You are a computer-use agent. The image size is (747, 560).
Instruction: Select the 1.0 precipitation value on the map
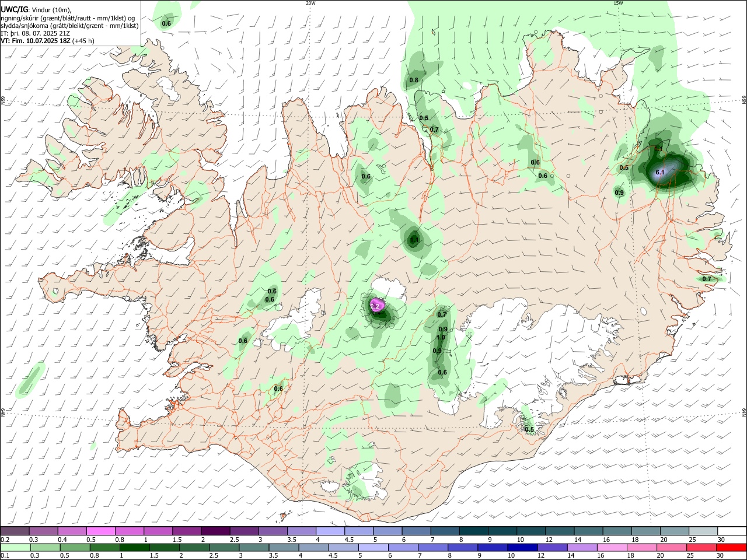[x=441, y=337]
